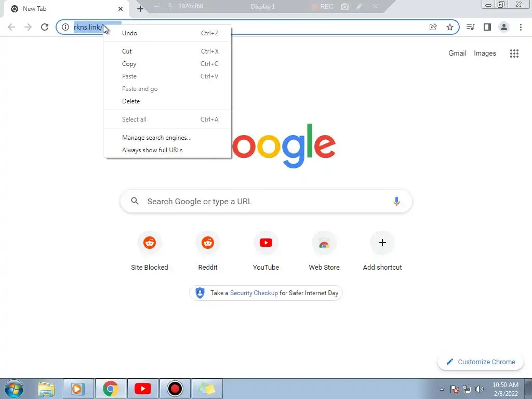Image resolution: width=532 pixels, height=399 pixels.
Task: Click the Action Center flag icon
Action: 455,389
